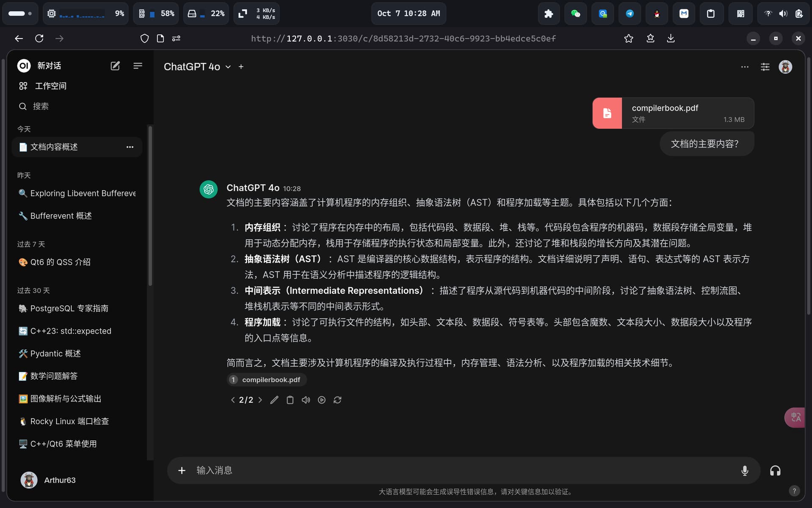
Task: Collapse the sidebar with the menu lines icon
Action: point(137,66)
